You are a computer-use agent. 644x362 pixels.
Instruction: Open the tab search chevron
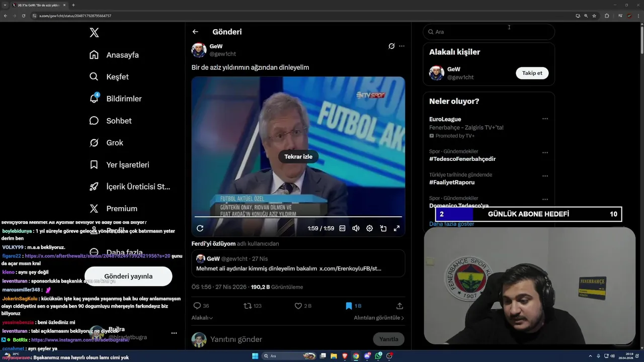(5, 5)
